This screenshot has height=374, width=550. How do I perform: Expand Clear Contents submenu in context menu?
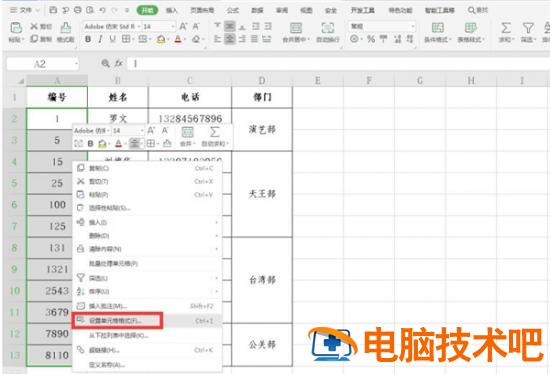point(147,249)
